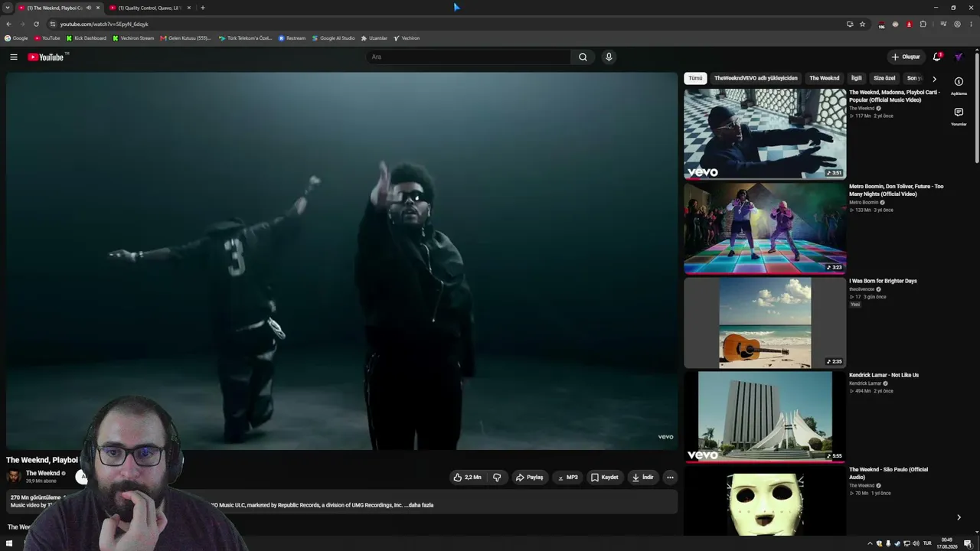Image resolution: width=980 pixels, height=551 pixels.
Task: Open the account avatar menu
Action: pyautogui.click(x=959, y=57)
